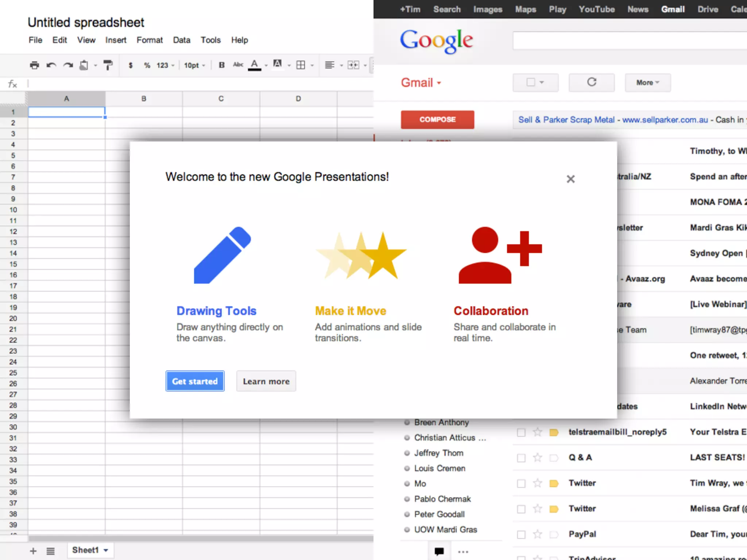The height and width of the screenshot is (560, 747).
Task: Star the Q & A email
Action: coord(537,458)
